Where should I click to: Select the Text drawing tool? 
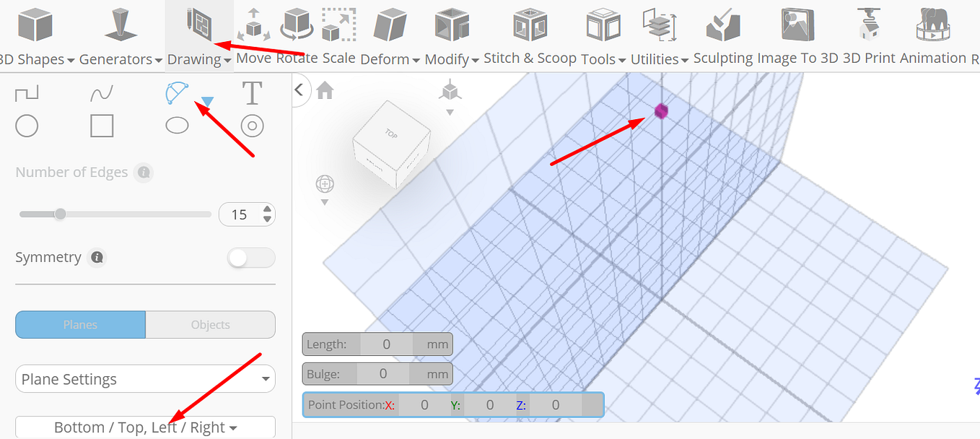(x=252, y=92)
